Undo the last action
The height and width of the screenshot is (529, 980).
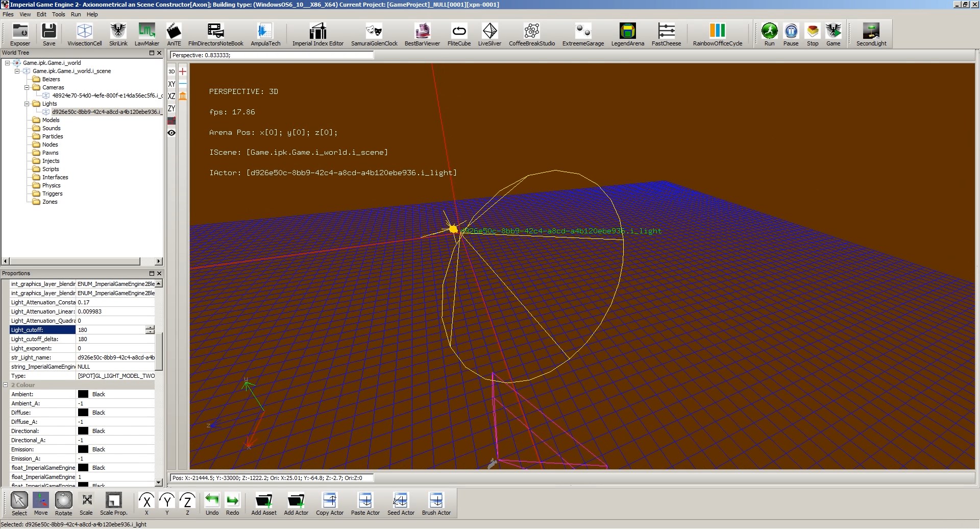pyautogui.click(x=212, y=504)
